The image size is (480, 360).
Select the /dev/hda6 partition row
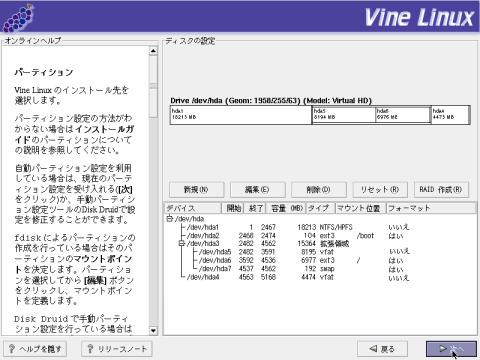click(x=320, y=260)
